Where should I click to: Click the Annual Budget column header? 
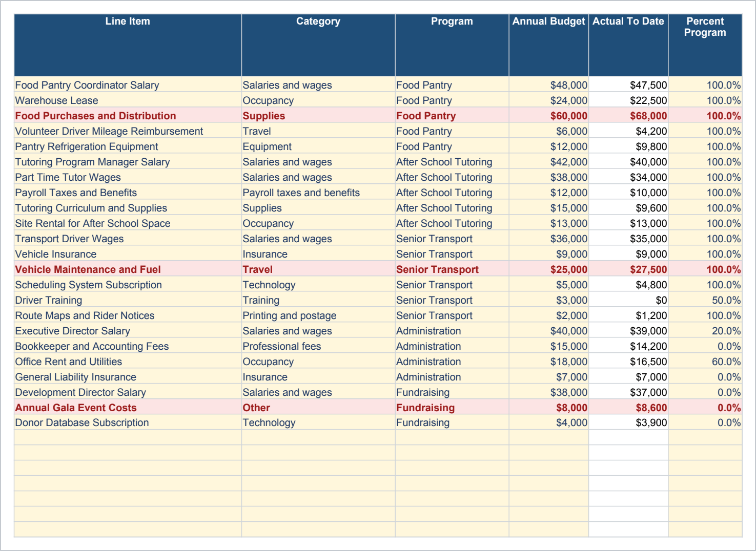(x=548, y=45)
